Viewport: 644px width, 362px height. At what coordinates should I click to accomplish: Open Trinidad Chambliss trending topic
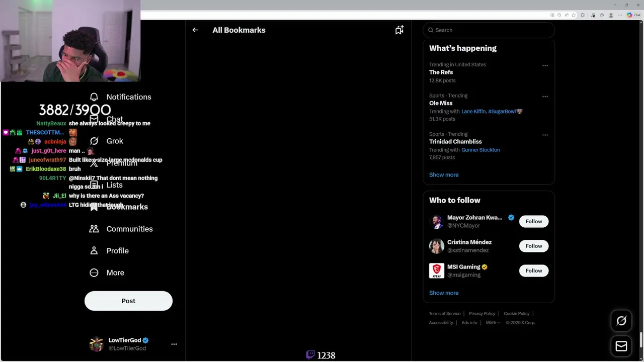click(x=455, y=142)
